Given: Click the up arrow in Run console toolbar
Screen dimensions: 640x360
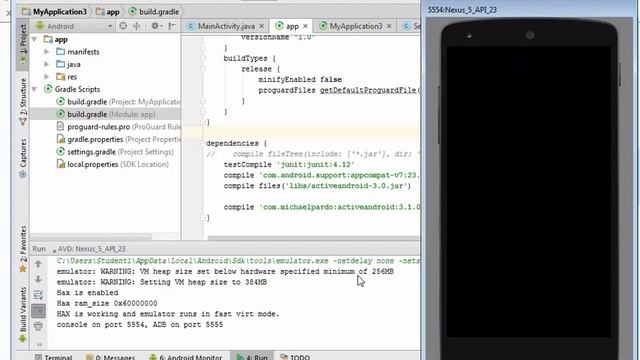Looking at the screenshot, I should pyautogui.click(x=38, y=264).
